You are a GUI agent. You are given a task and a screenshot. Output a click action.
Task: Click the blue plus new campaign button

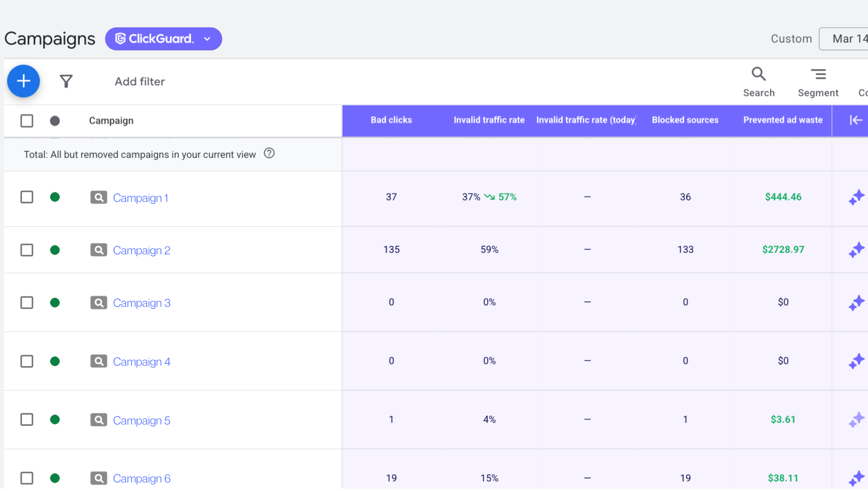coord(24,81)
